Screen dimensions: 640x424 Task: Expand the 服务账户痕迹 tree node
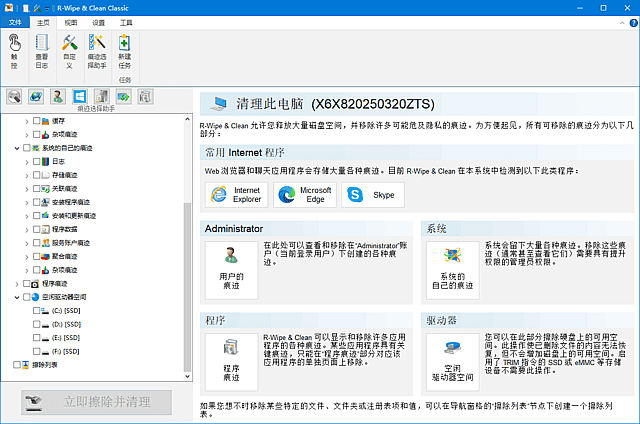coord(27,243)
